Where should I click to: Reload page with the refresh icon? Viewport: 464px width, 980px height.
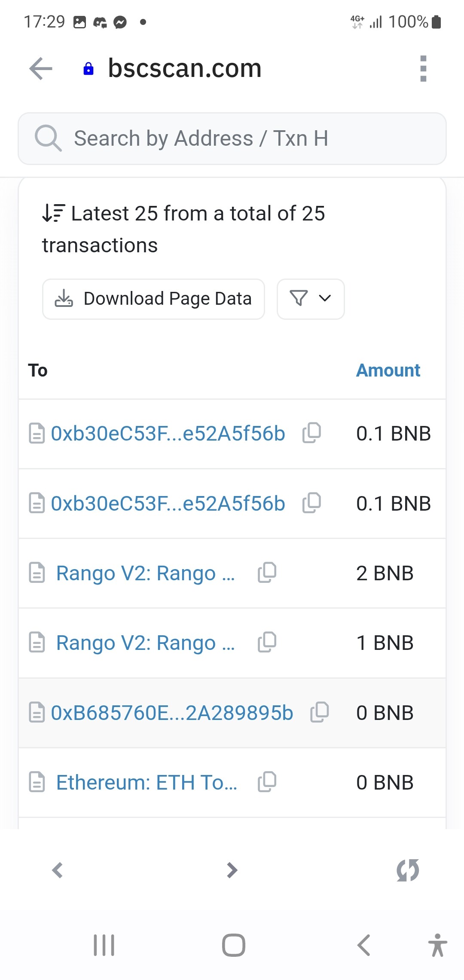click(407, 870)
